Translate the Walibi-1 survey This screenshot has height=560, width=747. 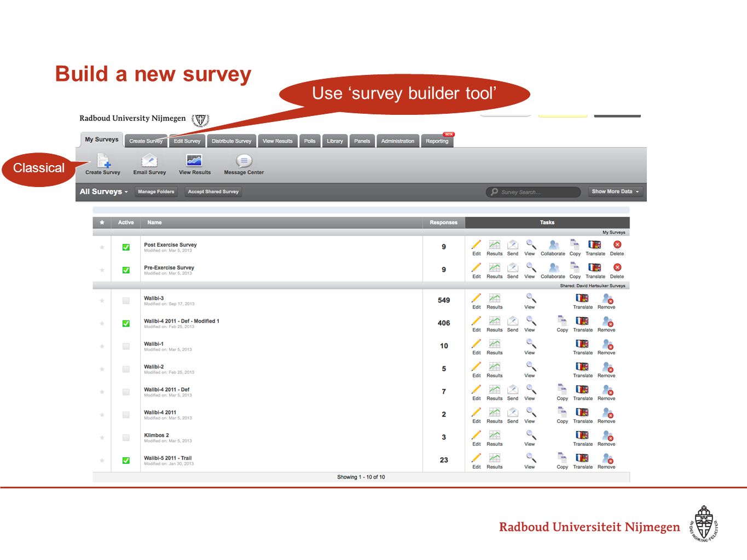point(582,345)
